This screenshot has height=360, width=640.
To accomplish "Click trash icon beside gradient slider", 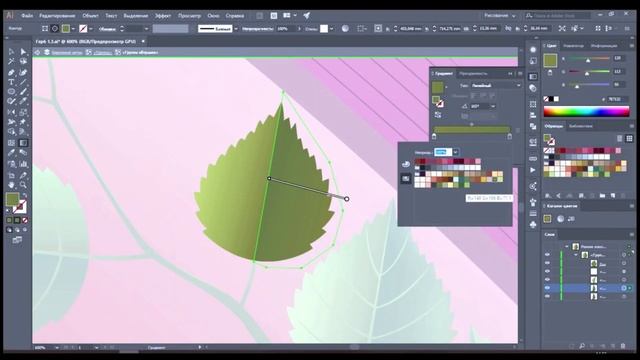I will click(x=518, y=130).
